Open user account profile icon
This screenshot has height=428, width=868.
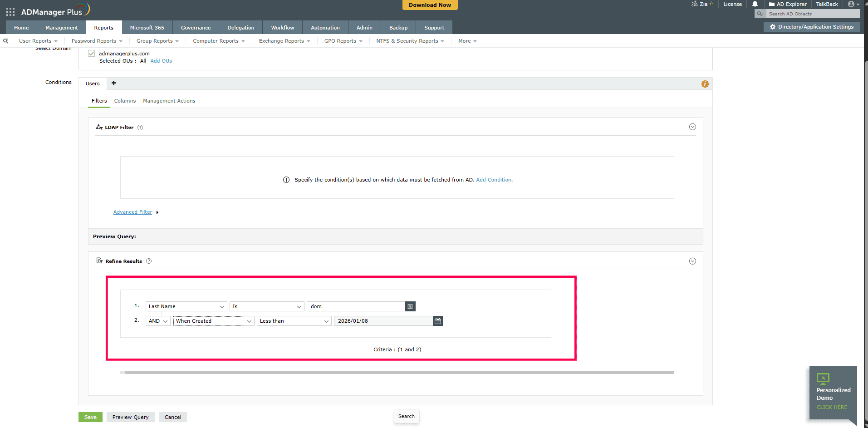tap(851, 4)
